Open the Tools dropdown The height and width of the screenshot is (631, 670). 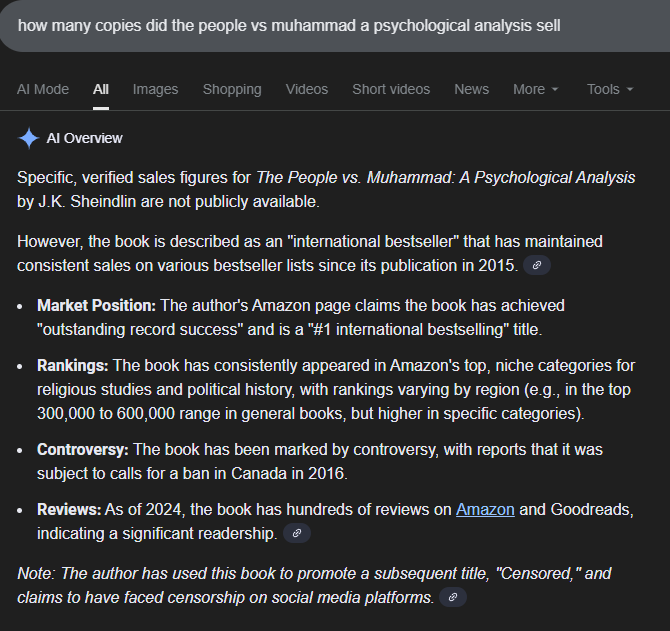click(x=610, y=89)
